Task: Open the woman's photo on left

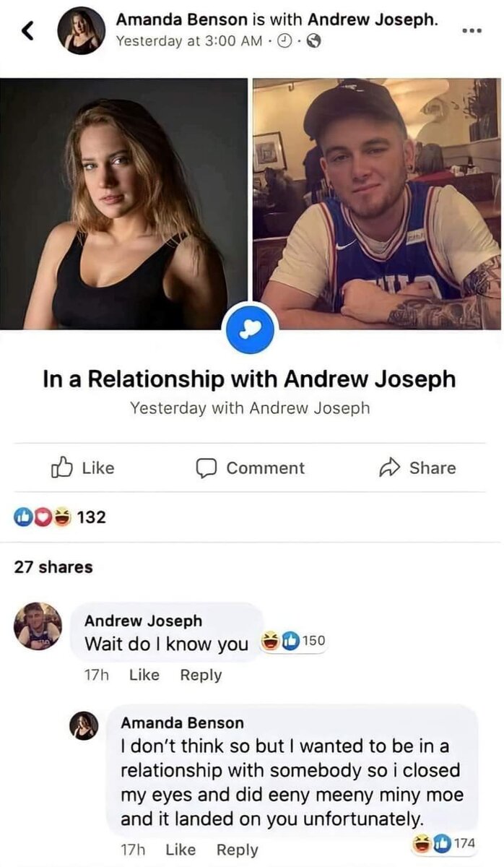Action: pyautogui.click(x=124, y=204)
